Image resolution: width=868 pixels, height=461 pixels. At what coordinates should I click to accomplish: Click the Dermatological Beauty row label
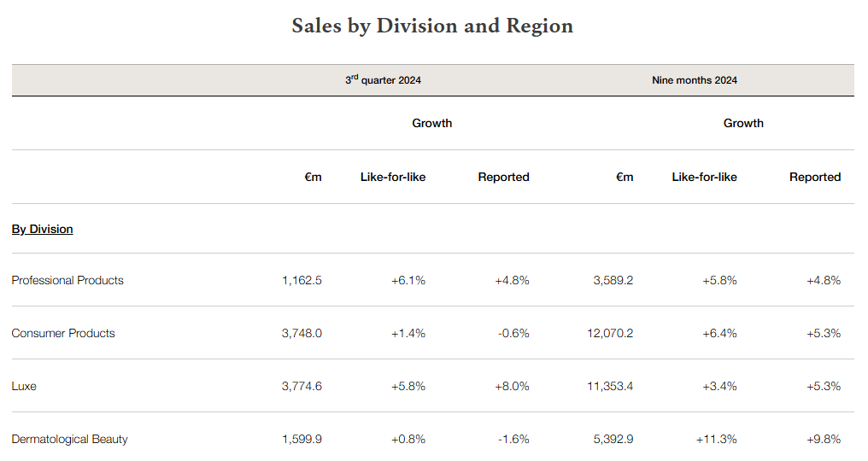click(x=69, y=439)
